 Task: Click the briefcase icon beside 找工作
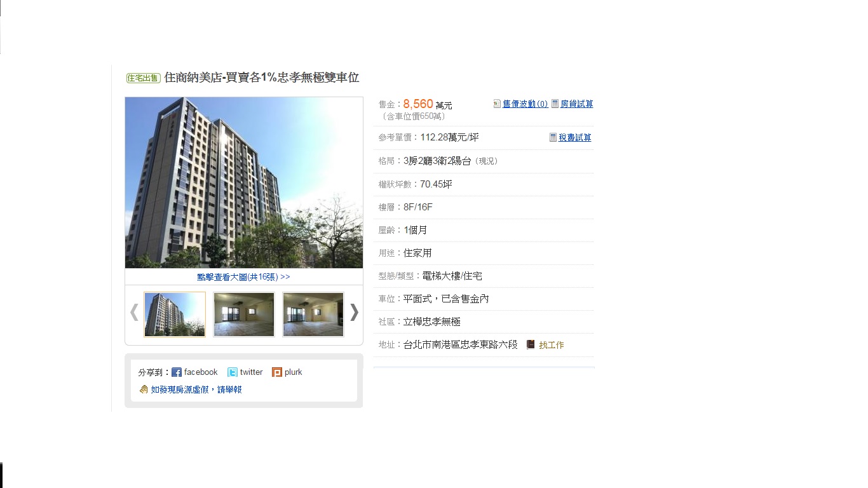pyautogui.click(x=531, y=344)
